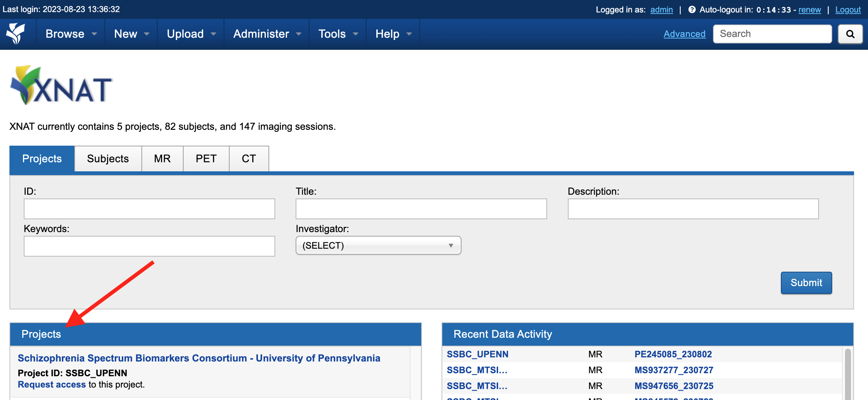Expand the Administer menu
868x400 pixels.
tap(267, 34)
